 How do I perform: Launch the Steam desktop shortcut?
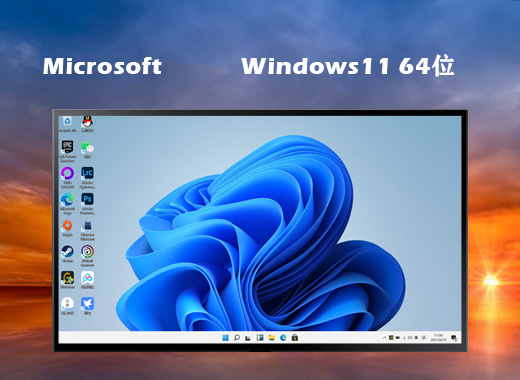(x=67, y=254)
